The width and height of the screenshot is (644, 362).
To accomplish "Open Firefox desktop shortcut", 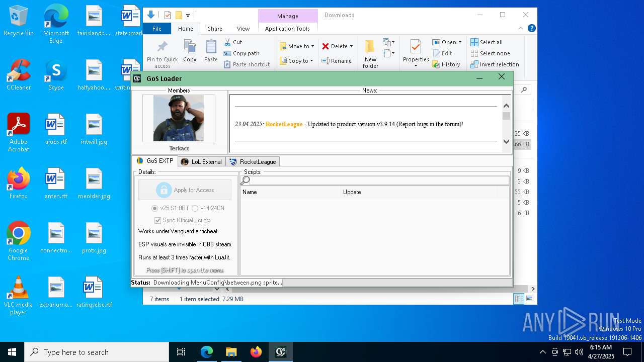I will click(18, 184).
